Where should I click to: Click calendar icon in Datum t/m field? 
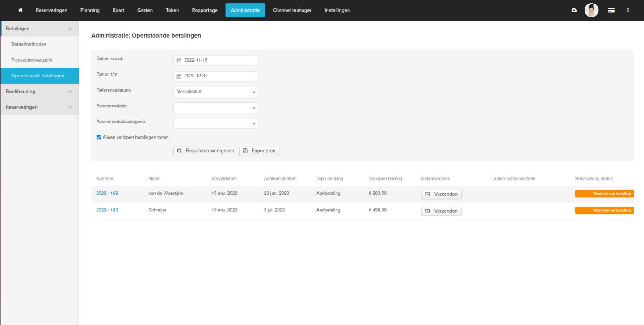tap(179, 76)
